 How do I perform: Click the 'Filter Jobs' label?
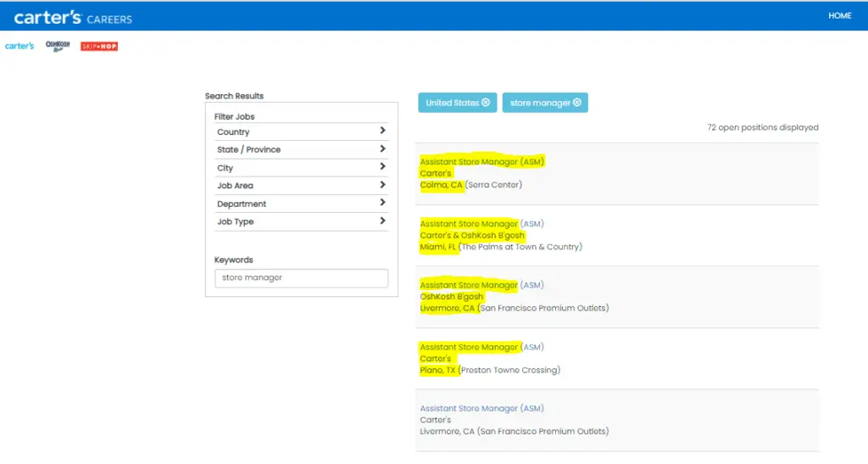click(234, 116)
